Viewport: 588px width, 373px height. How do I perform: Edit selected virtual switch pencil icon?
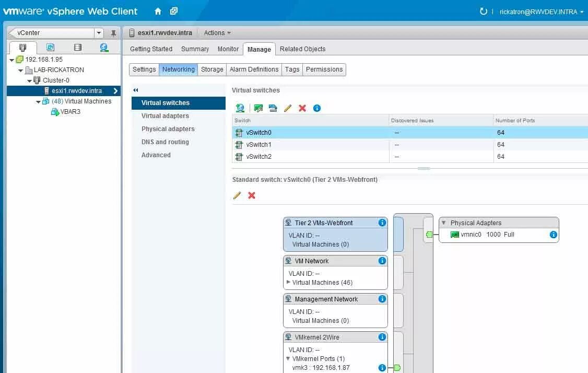(x=288, y=108)
